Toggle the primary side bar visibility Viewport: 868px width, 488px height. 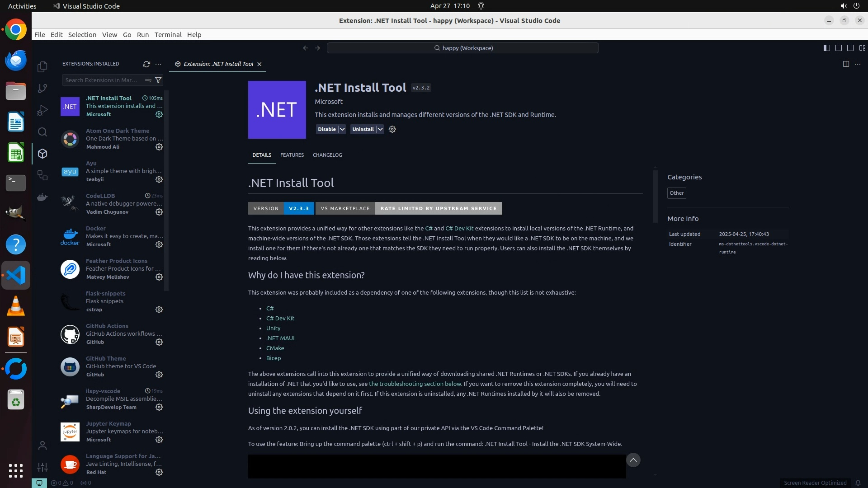click(827, 48)
